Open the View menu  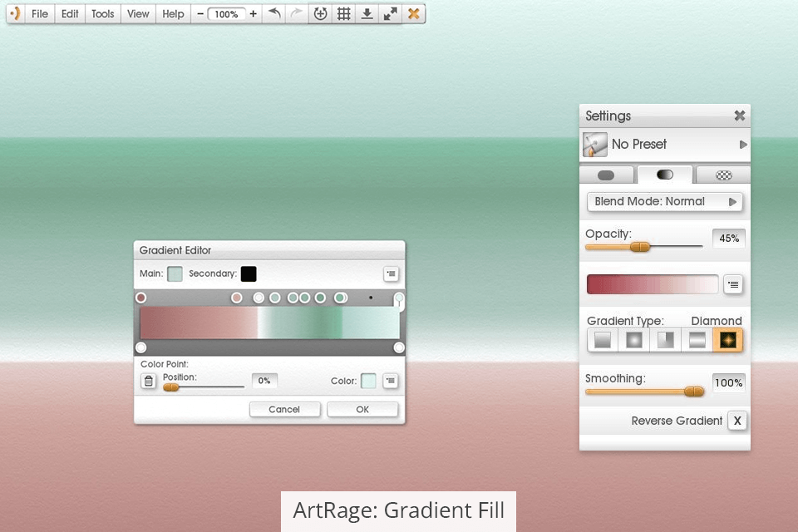(x=138, y=14)
